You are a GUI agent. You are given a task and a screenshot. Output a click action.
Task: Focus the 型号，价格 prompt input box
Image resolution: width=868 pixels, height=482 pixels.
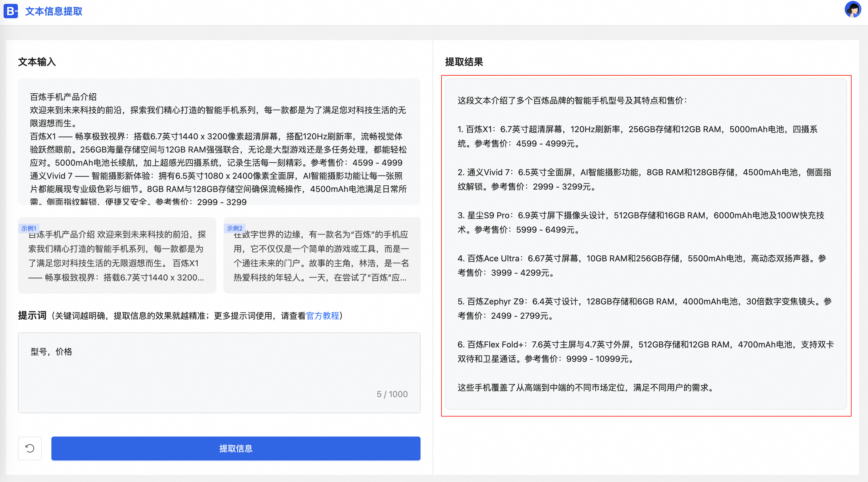tap(219, 368)
